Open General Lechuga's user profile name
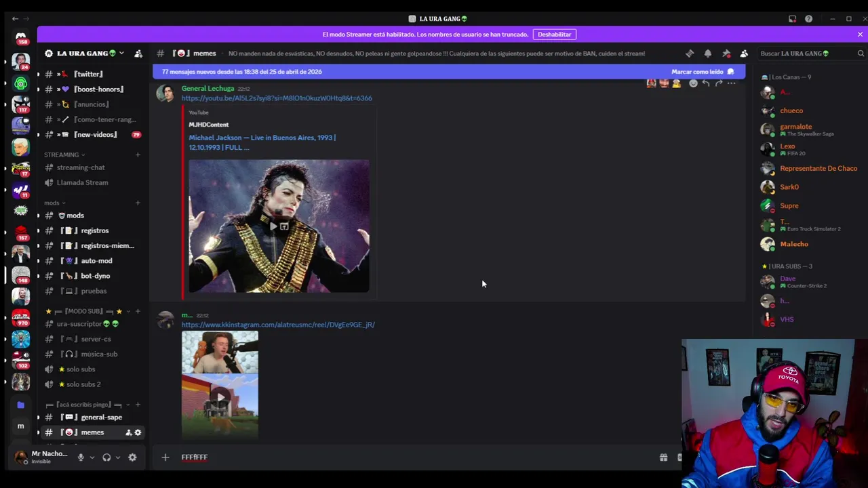868x488 pixels. click(x=208, y=89)
